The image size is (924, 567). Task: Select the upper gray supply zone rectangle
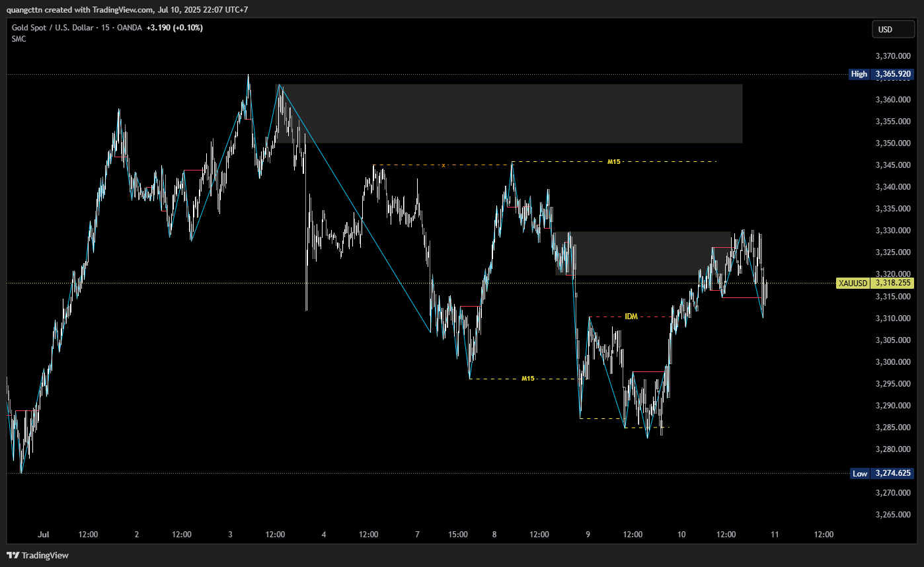pos(509,114)
